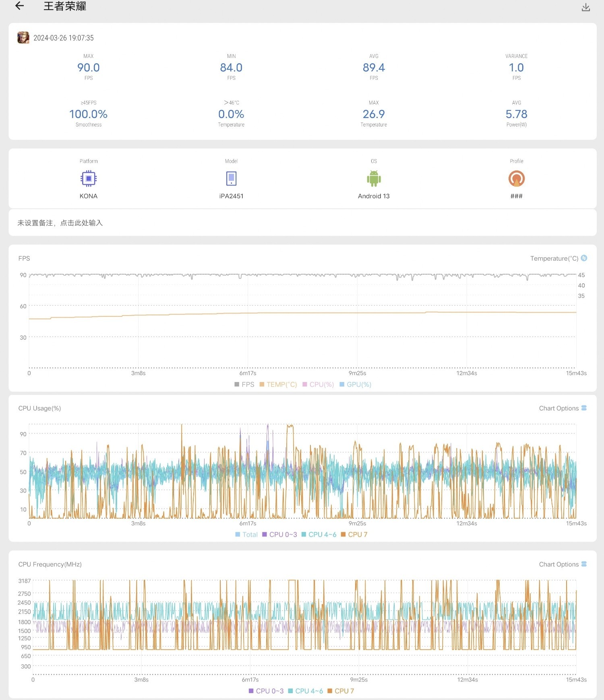
Task: Click 6m17s tick on FPS chart axis
Action: tap(248, 373)
